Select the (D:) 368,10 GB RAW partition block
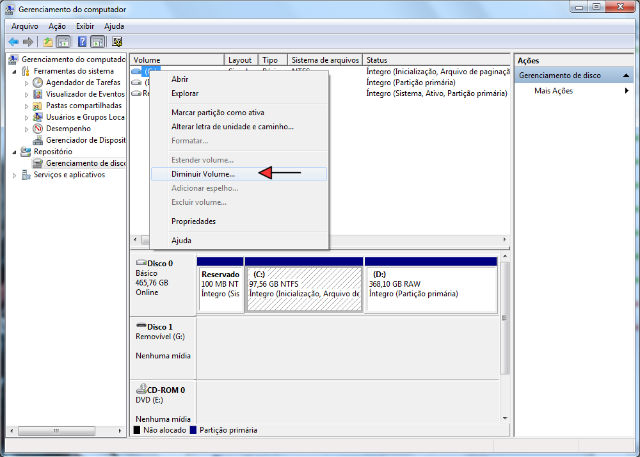 coord(431,285)
